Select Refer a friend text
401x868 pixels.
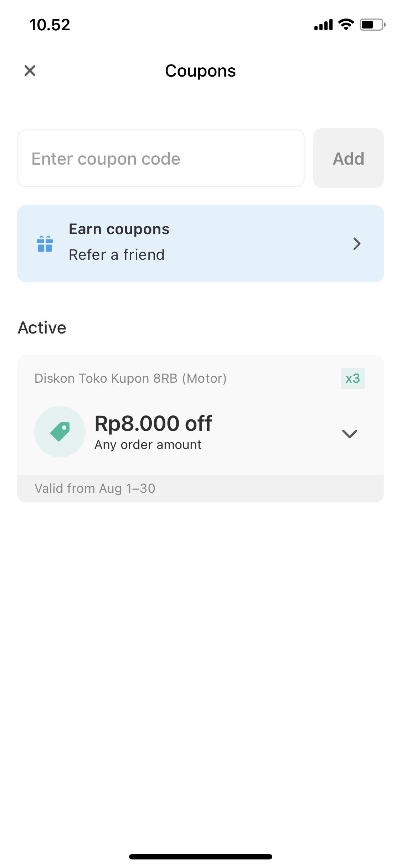click(117, 255)
